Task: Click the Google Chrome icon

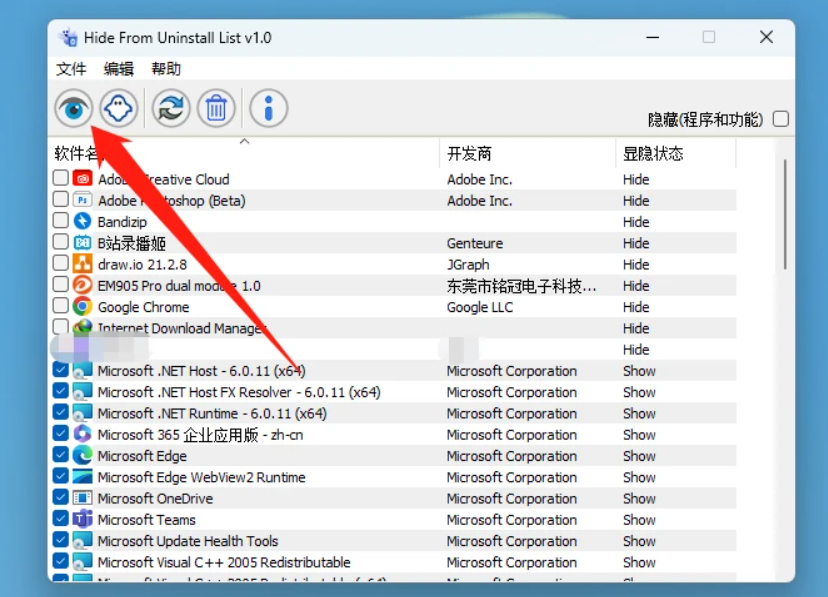Action: [x=82, y=306]
